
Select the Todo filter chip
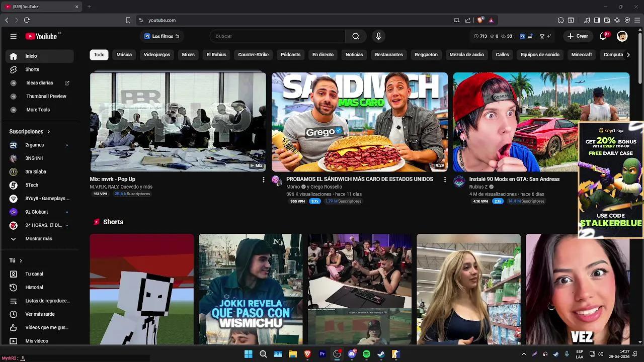pyautogui.click(x=99, y=55)
